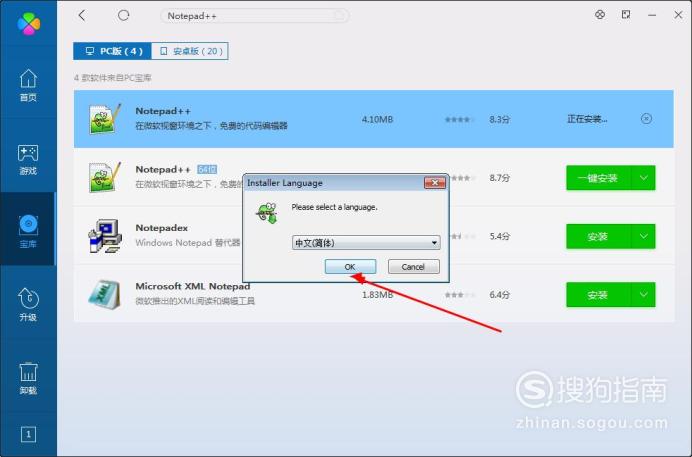Viewport: 692px width, 457px height.
Task: Install Microsoft XML Notepad with 安装 button
Action: click(598, 295)
